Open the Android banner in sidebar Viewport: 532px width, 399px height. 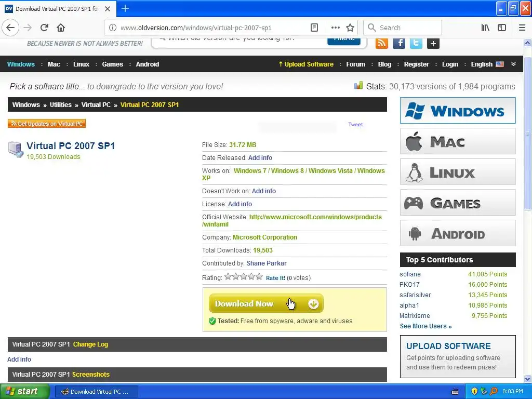click(x=458, y=233)
